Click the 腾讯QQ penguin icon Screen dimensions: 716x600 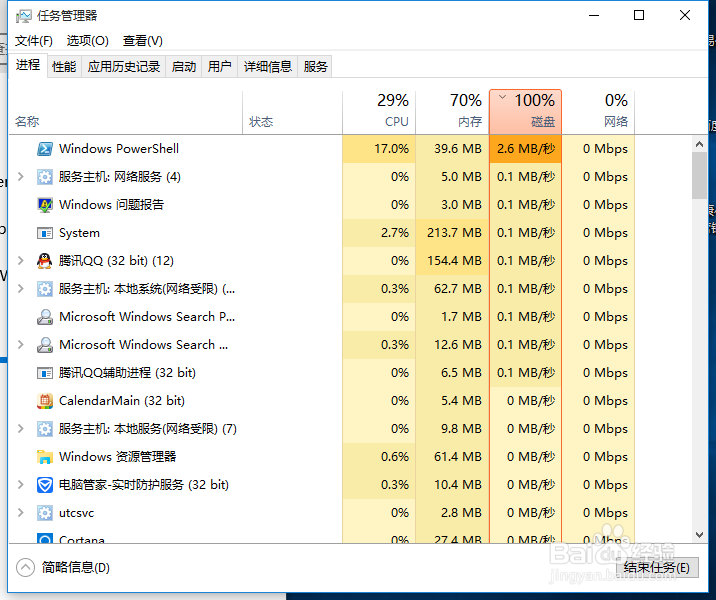point(45,261)
